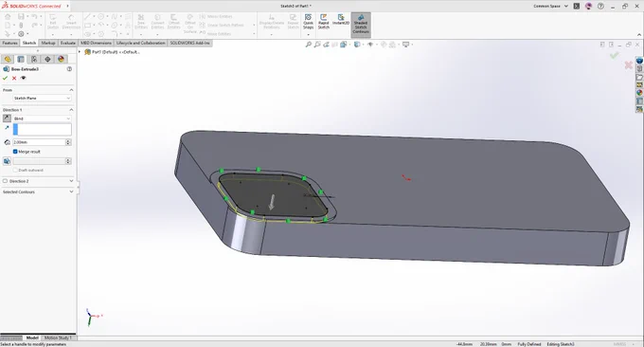The image size is (644, 347).
Task: Open the SOLIDWORKS Resources task pane icon
Action: point(639,61)
